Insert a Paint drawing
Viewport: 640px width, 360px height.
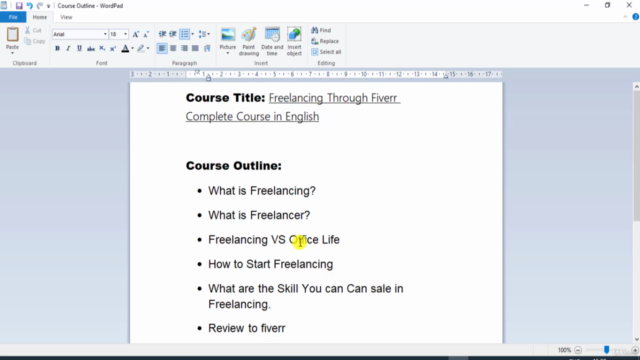pyautogui.click(x=249, y=42)
